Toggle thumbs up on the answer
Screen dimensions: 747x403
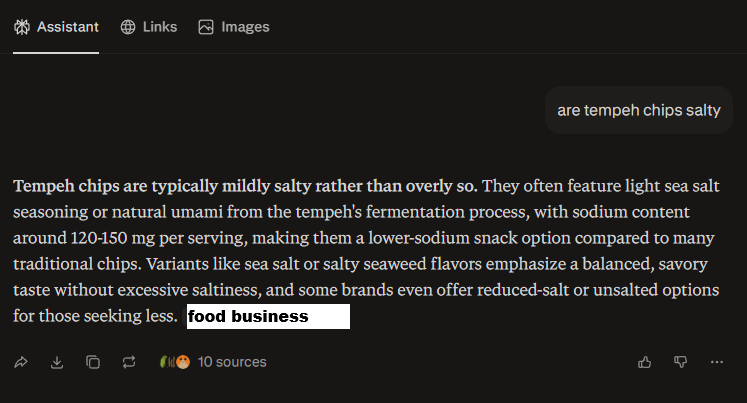click(x=645, y=362)
